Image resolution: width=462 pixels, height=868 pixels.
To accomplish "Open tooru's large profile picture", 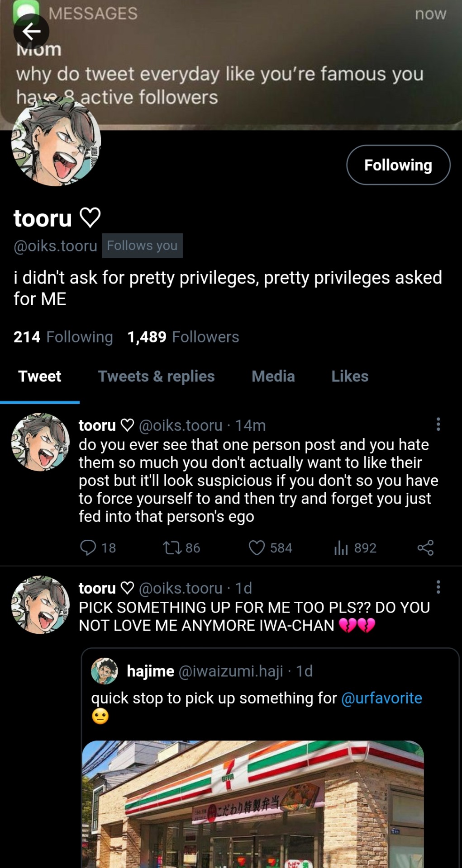I will pyautogui.click(x=56, y=142).
